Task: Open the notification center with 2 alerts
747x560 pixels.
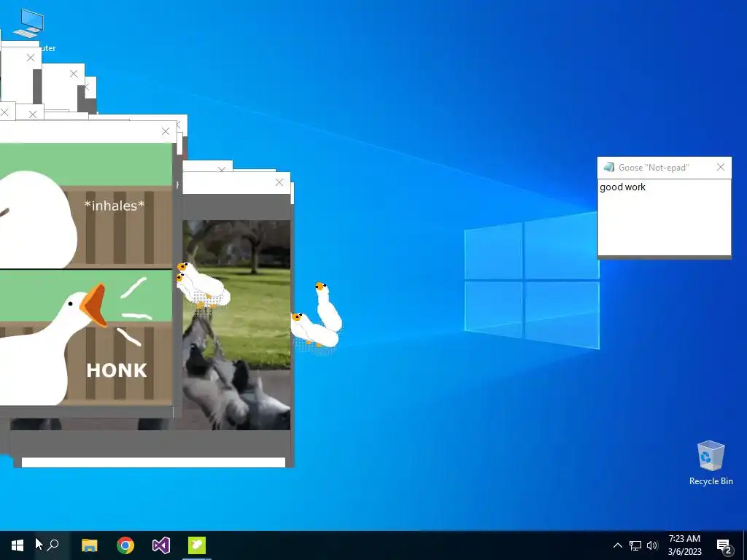Action: [x=724, y=546]
